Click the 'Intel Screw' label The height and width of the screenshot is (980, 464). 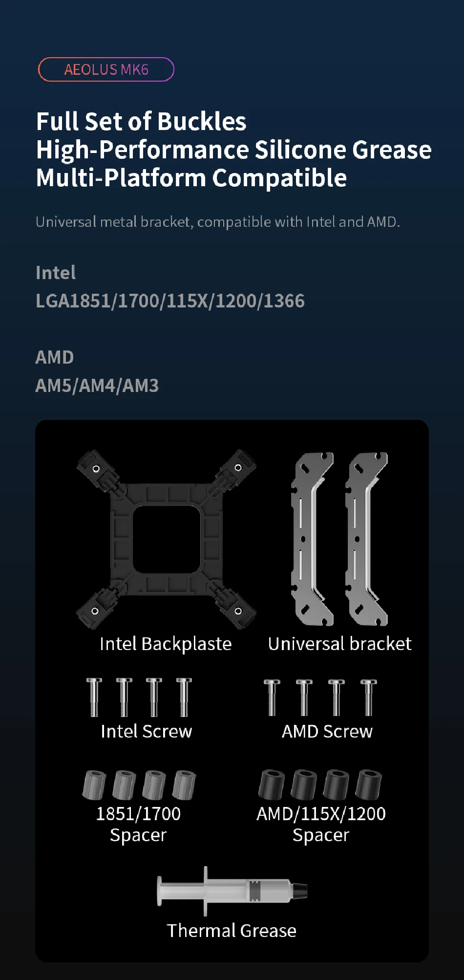point(147,732)
